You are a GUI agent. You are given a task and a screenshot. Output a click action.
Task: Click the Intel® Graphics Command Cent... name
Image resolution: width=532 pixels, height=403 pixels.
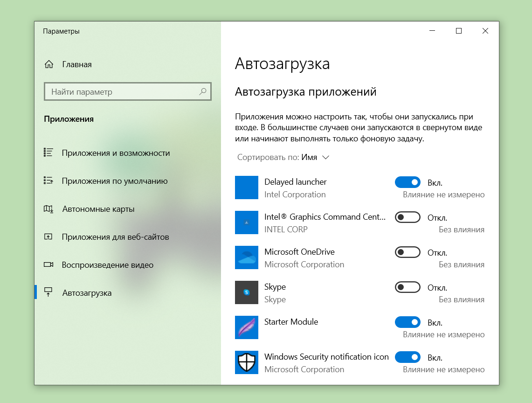[325, 216]
